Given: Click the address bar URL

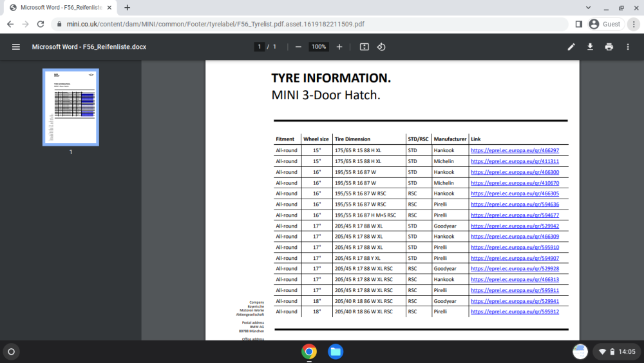Looking at the screenshot, I should pyautogui.click(x=216, y=25).
